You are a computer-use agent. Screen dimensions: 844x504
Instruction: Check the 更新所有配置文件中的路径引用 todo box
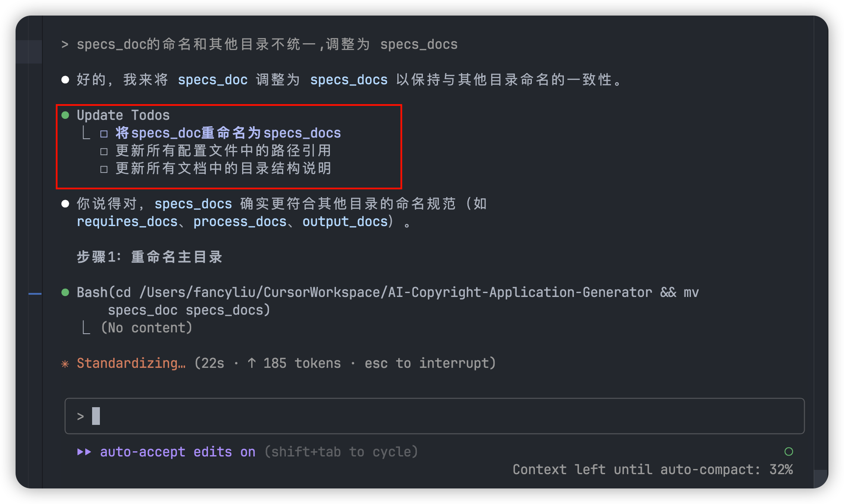pyautogui.click(x=104, y=151)
